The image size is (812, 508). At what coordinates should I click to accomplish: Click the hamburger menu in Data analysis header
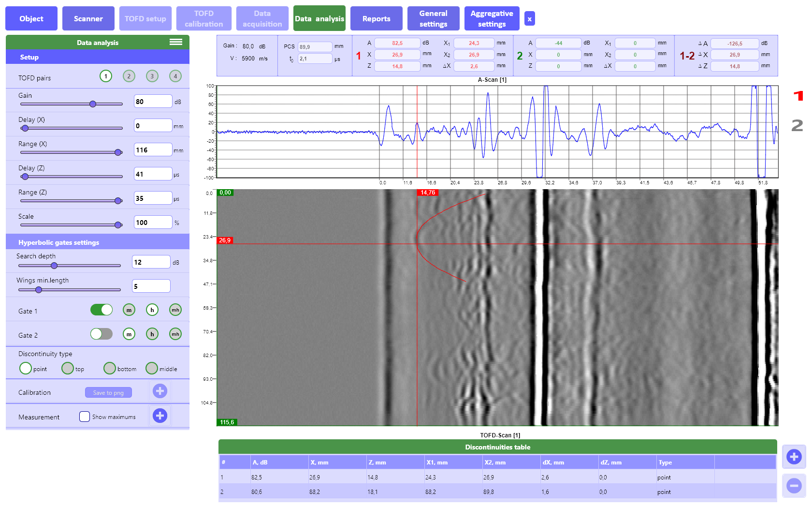(x=176, y=42)
